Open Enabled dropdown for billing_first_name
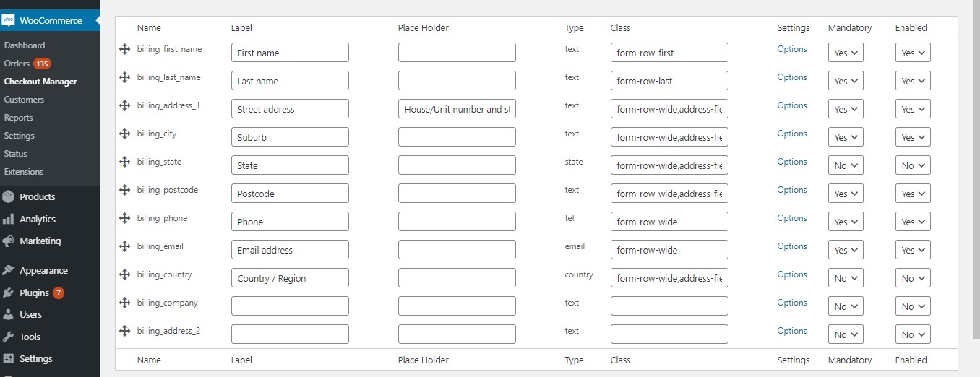This screenshot has width=980, height=377. (913, 53)
